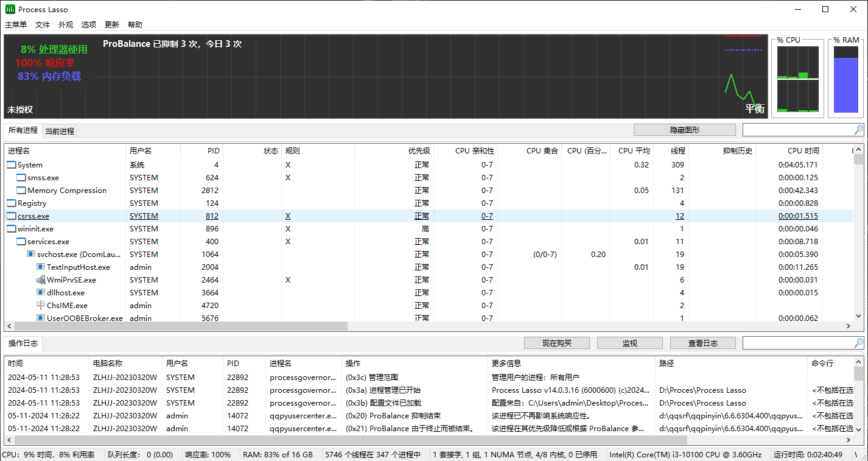Click the search magnifier in process filter box
Viewport: 868px width, 461px height.
click(859, 129)
